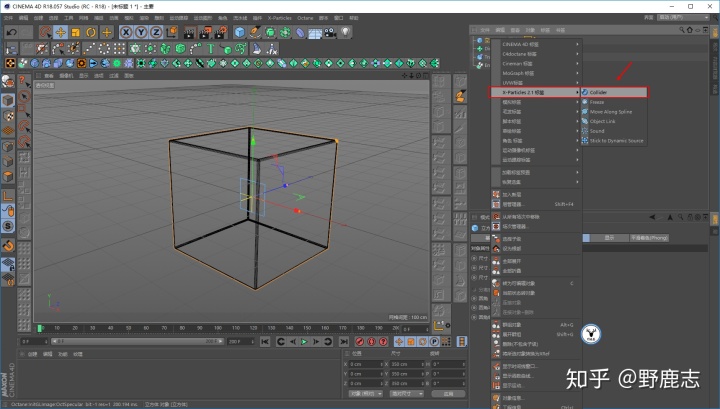The image size is (720, 409).
Task: Switch to Texture mode checkered cube
Action: 8,116
